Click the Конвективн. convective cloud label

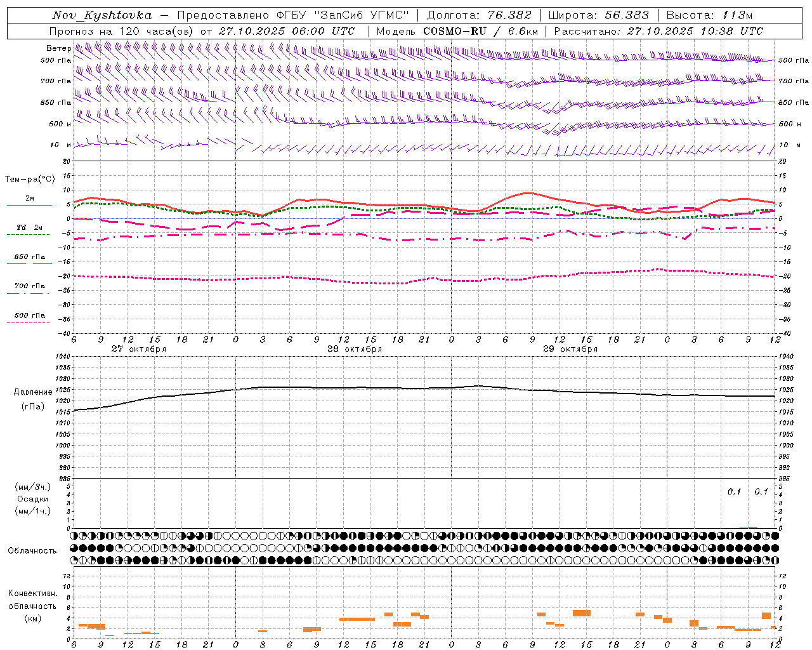pyautogui.click(x=33, y=594)
